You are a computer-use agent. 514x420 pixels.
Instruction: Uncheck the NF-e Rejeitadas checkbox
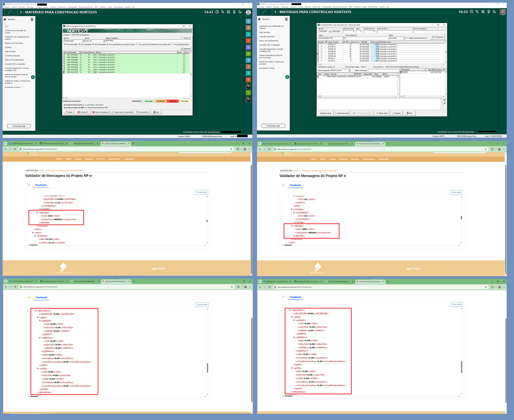[x=80, y=45]
